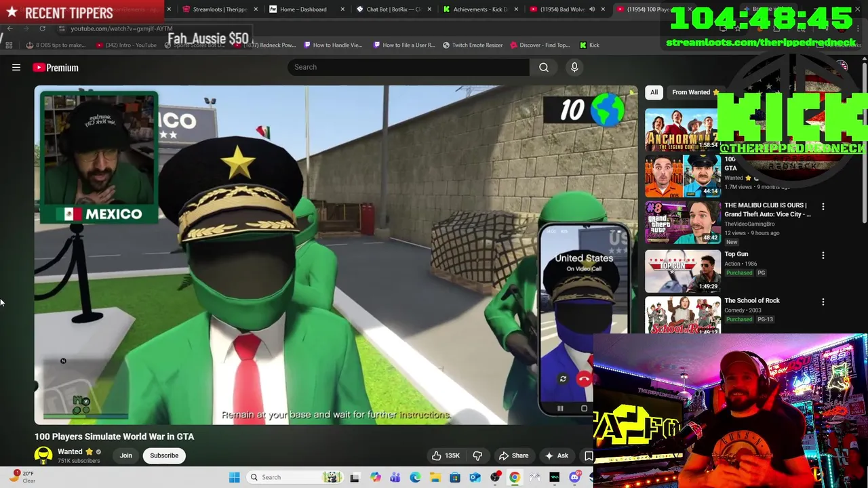Viewport: 868px width, 488px height.
Task: Open Discord from the taskbar
Action: [575, 477]
